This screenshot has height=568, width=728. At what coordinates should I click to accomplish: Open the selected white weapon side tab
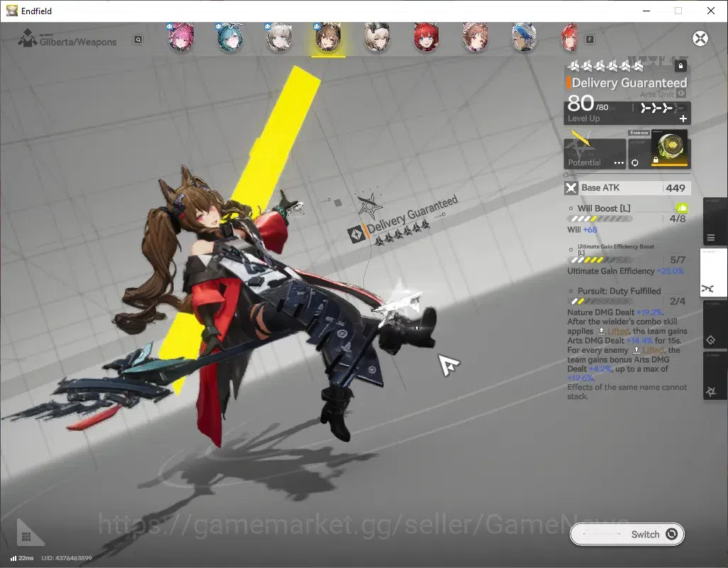pyautogui.click(x=713, y=272)
